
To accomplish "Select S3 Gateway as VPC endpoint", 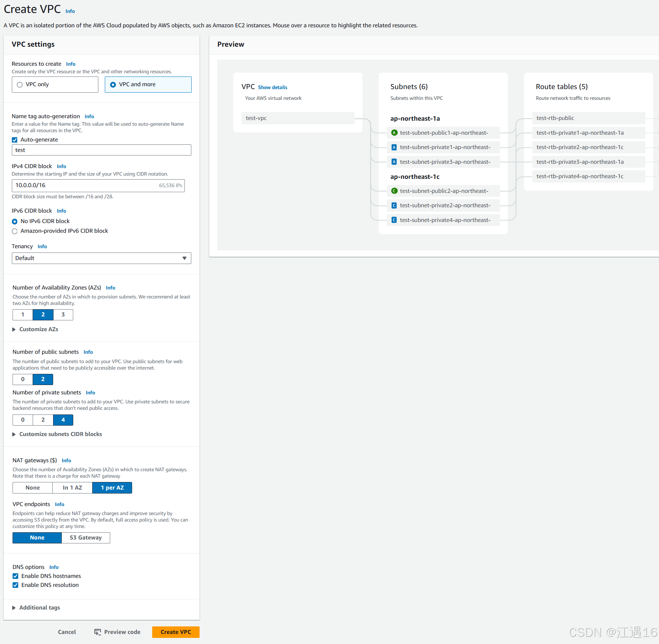I will pos(85,538).
